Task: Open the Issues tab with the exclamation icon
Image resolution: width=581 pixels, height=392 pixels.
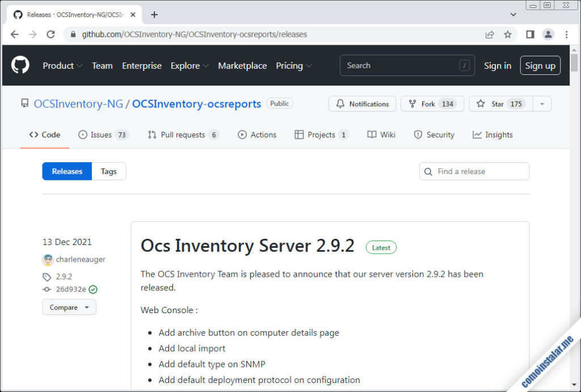Action: (x=83, y=134)
